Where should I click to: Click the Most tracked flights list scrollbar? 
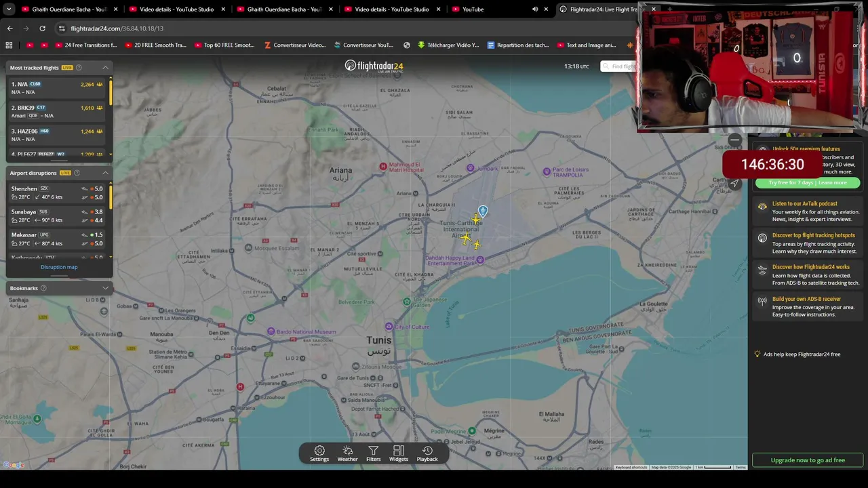click(111, 91)
